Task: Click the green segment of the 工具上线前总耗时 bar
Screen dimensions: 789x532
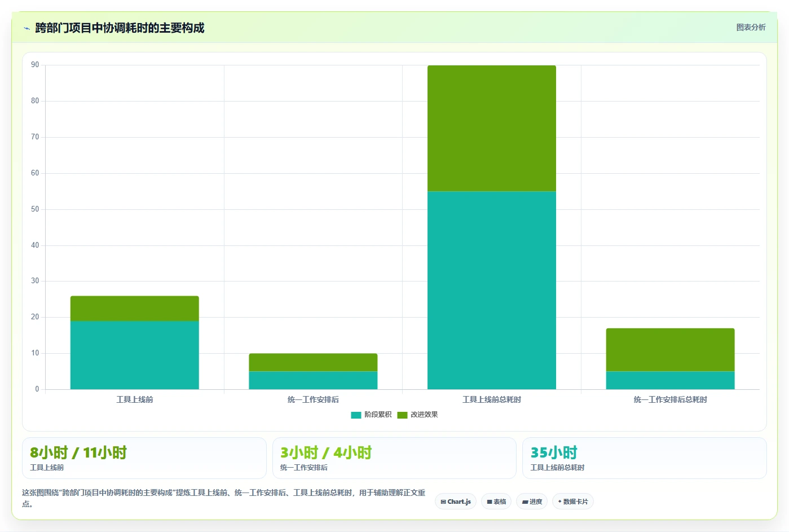Action: point(492,128)
